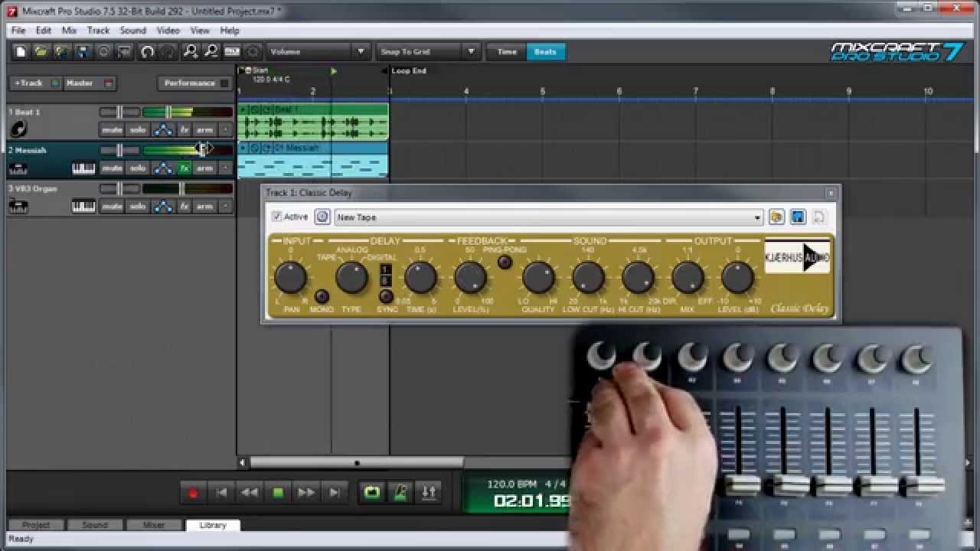Viewport: 980px width, 551px height.
Task: Click the toolbar icon after zoom out
Action: pyautogui.click(x=232, y=52)
